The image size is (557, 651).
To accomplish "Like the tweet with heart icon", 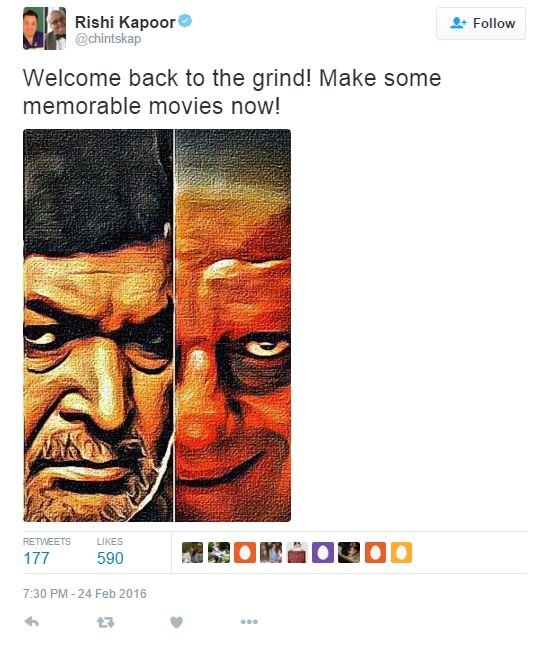I will (176, 622).
